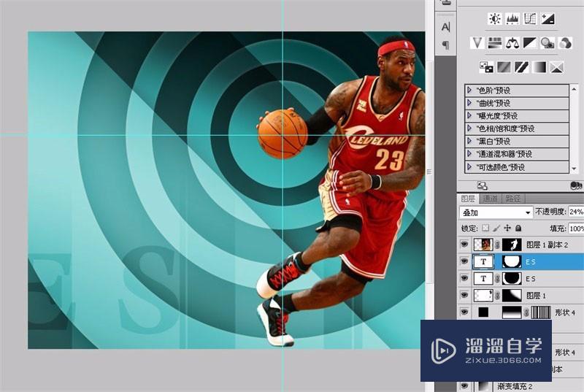Unlink mask on 图层 1 副本 2

[498, 245]
